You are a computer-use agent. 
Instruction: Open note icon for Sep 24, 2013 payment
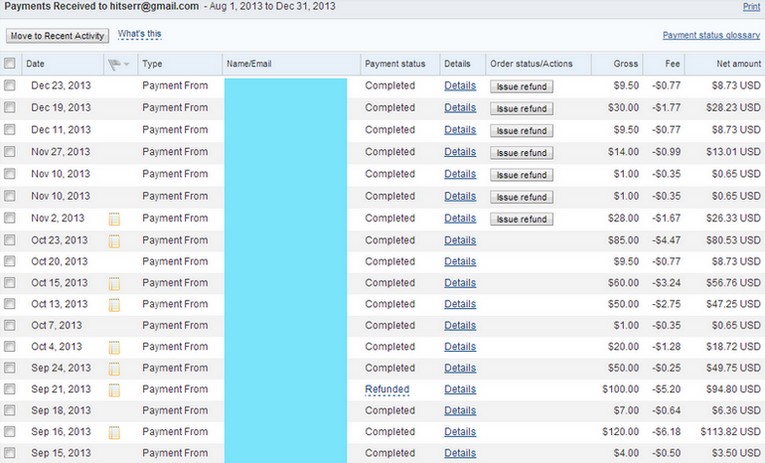(x=114, y=369)
